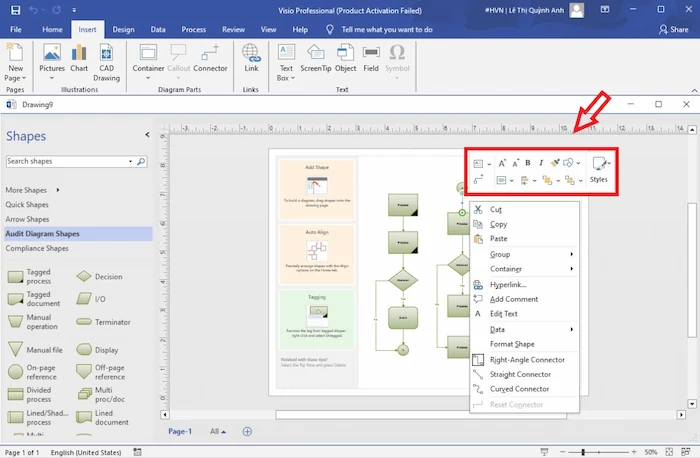This screenshot has width=700, height=458.
Task: Click the Save icon in the title bar
Action: [16, 10]
